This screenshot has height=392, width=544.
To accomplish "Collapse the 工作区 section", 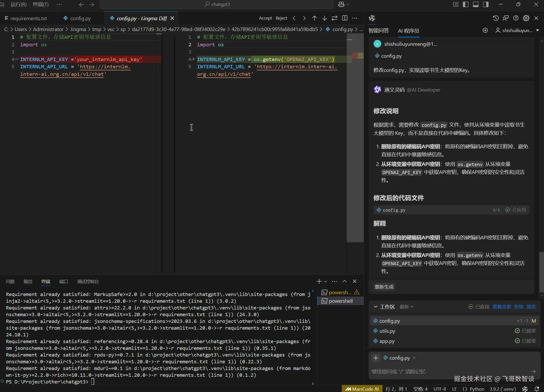I will pos(376,307).
